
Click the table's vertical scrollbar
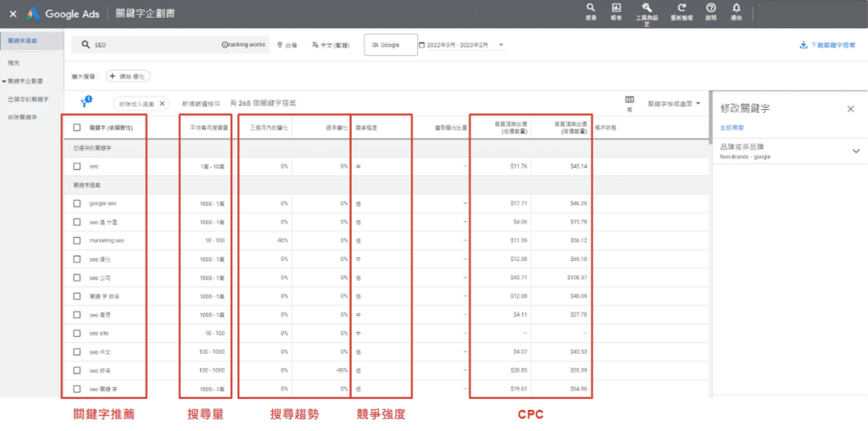(x=710, y=116)
